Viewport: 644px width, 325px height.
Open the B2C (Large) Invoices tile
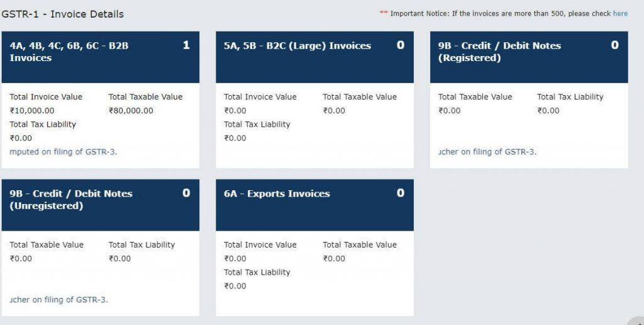point(297,46)
